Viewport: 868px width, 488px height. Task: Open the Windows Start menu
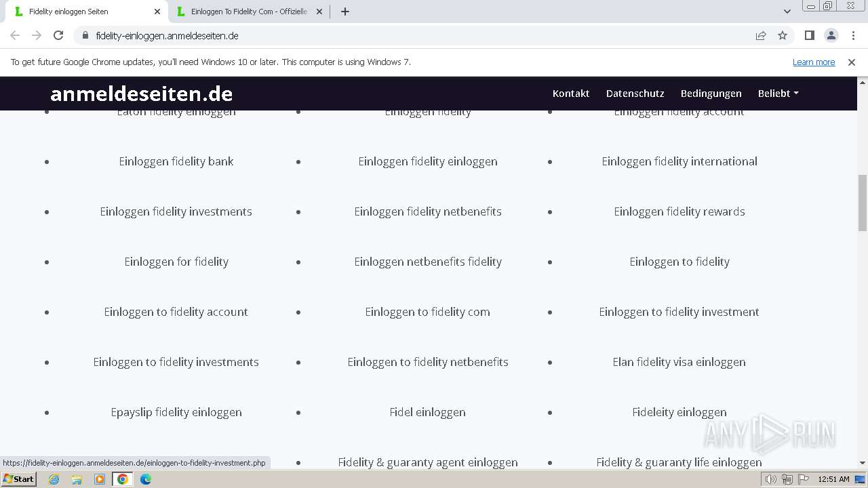pos(19,479)
